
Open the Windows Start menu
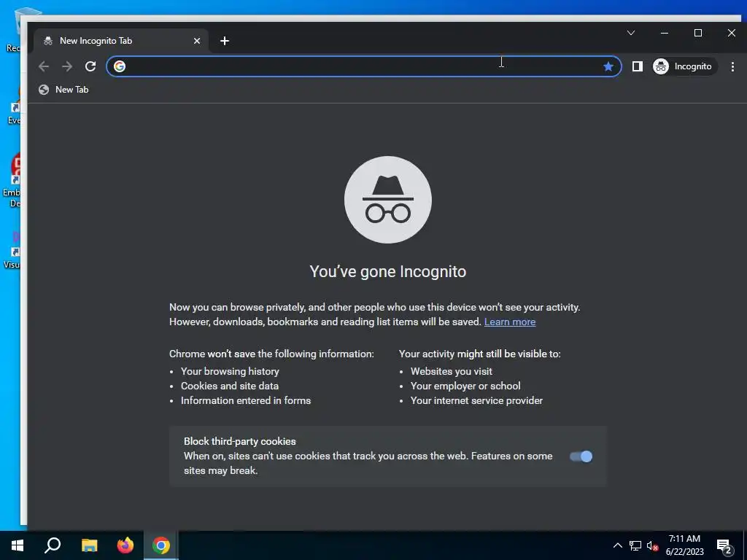click(18, 545)
